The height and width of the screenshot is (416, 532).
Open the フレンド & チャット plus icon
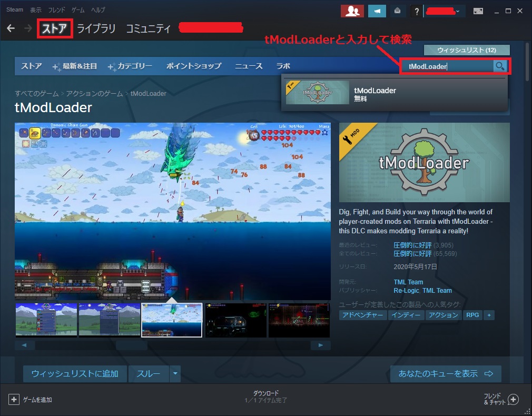click(x=513, y=399)
